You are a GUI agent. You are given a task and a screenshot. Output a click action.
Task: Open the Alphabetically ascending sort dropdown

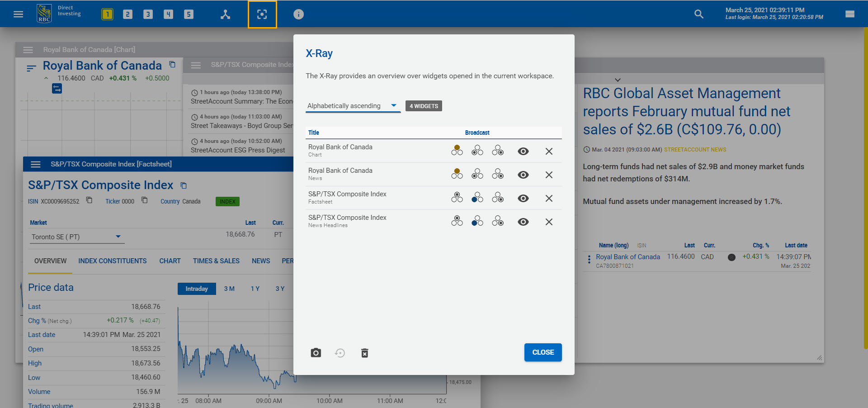point(353,106)
